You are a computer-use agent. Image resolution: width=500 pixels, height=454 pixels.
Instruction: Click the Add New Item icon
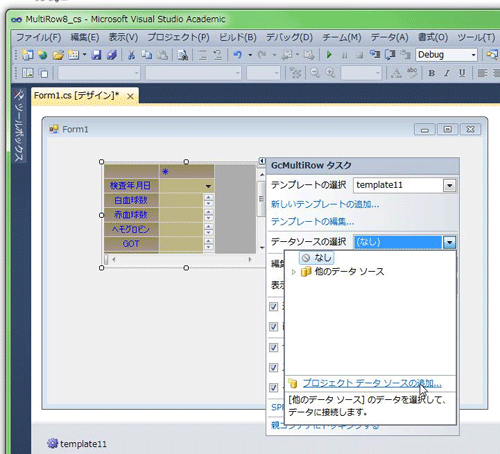point(73,55)
